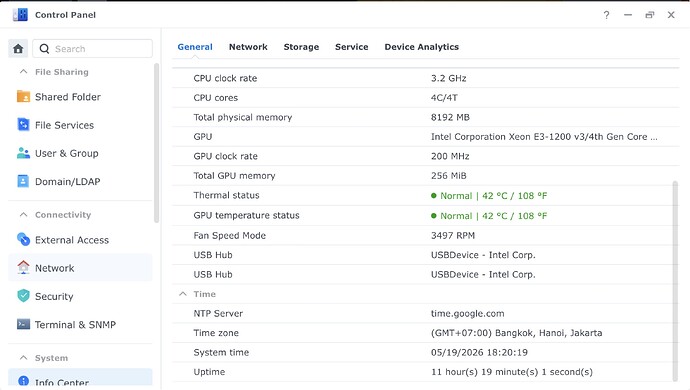Click the Network house icon in sidebar
This screenshot has width=690, height=390.
(x=23, y=268)
